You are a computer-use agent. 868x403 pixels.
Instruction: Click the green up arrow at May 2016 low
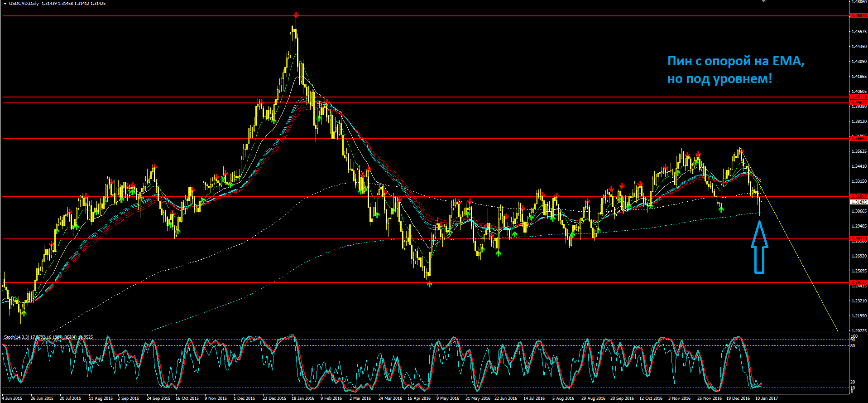[x=429, y=285]
